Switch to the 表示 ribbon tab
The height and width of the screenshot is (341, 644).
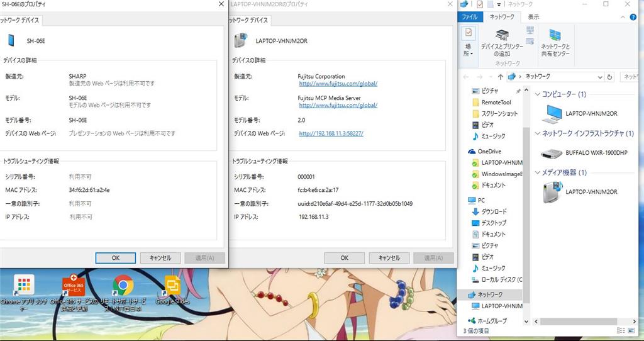click(x=533, y=17)
